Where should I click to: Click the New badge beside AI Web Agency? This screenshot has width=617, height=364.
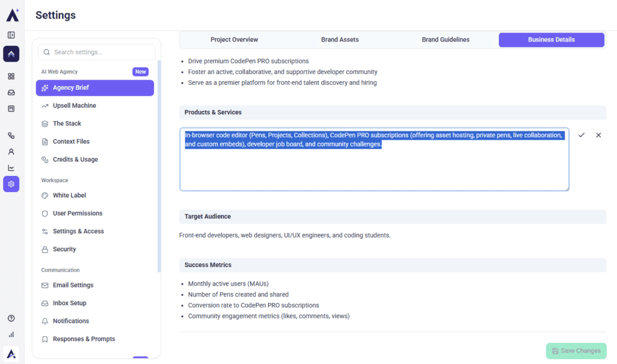point(140,72)
